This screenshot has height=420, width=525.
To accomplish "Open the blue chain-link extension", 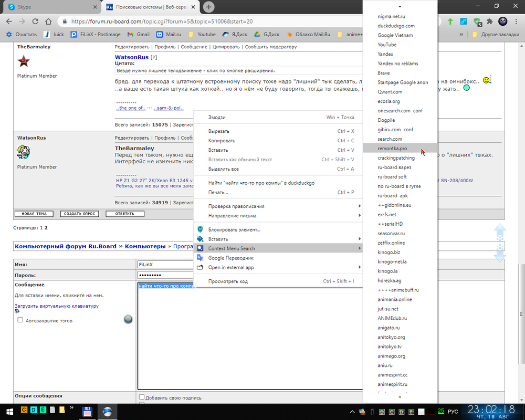I will [x=464, y=22].
